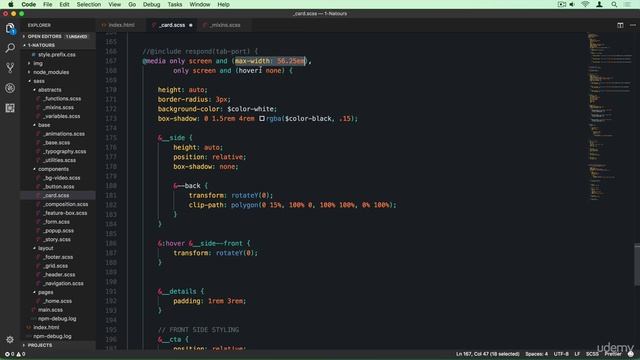The height and width of the screenshot is (360, 640).
Task: Open the Notification Center icon
Action: (x=627, y=4)
